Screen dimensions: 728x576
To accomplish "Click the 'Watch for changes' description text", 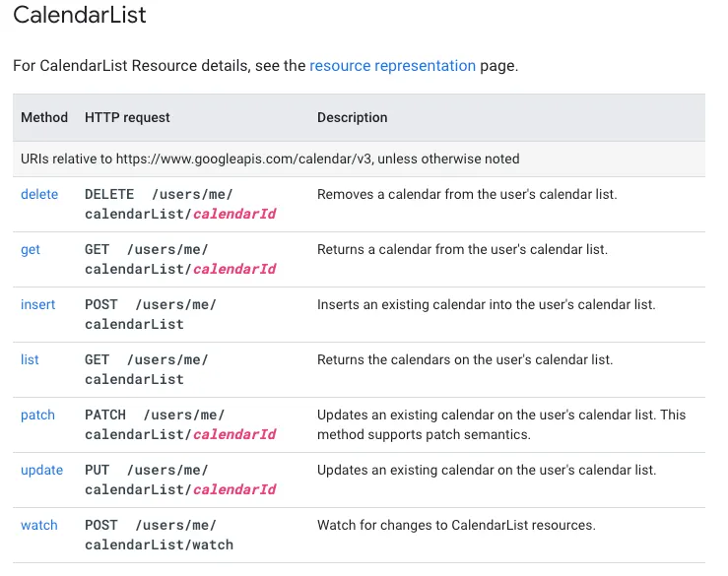I will click(x=456, y=525).
